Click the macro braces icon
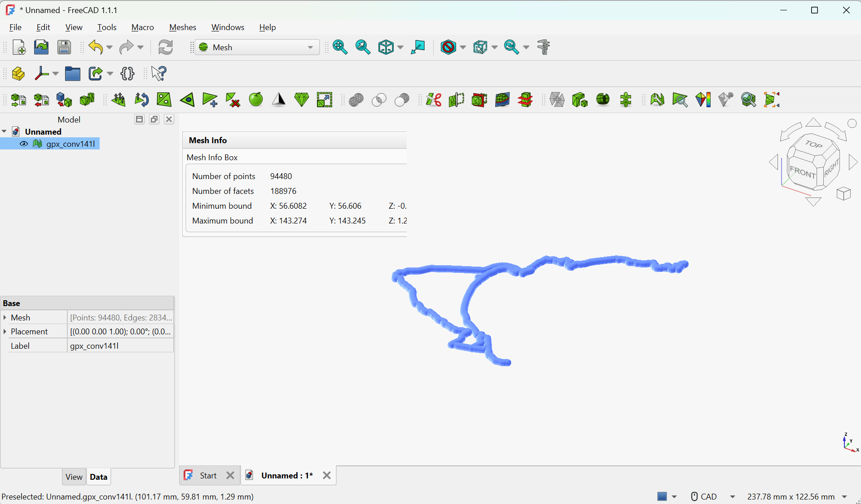Screen dimensions: 861x504 (x=127, y=73)
